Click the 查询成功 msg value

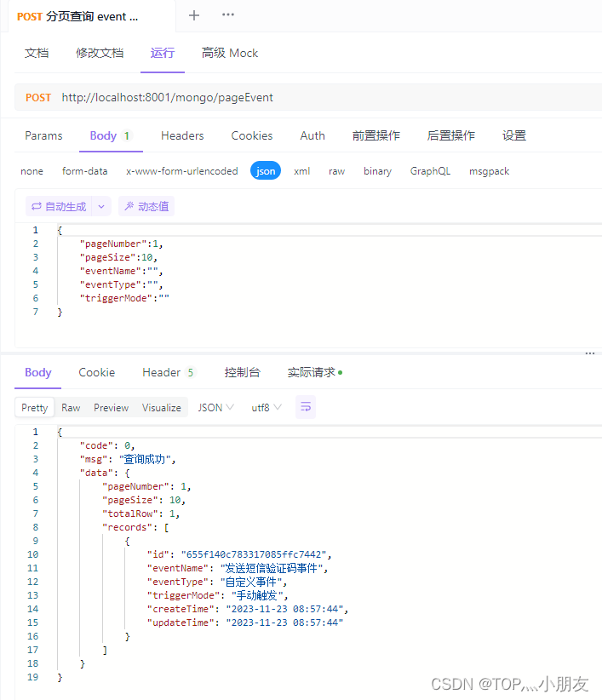(144, 459)
